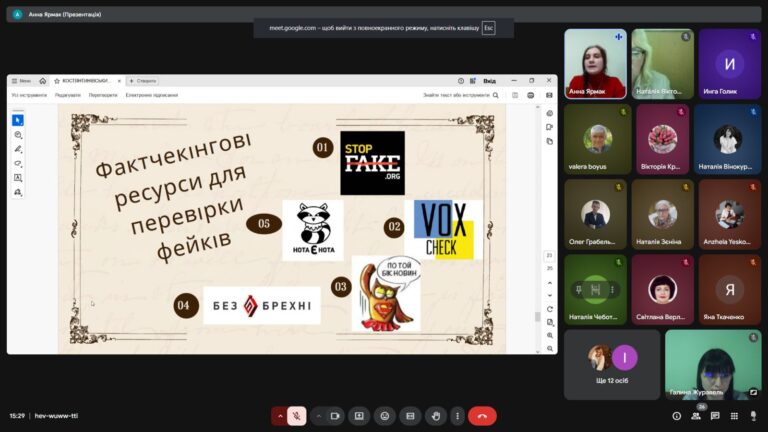Select the arrow selection tool in PDF viewer
This screenshot has height=432, width=768.
point(18,120)
